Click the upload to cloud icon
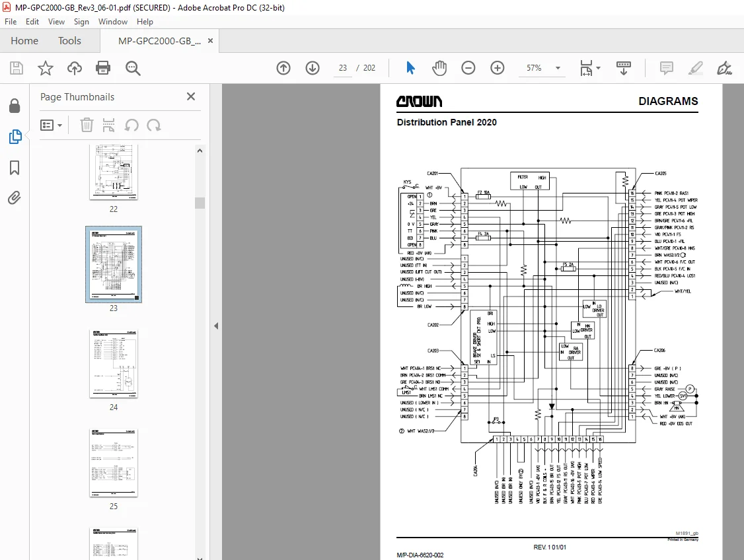This screenshot has width=744, height=560. pos(74,68)
